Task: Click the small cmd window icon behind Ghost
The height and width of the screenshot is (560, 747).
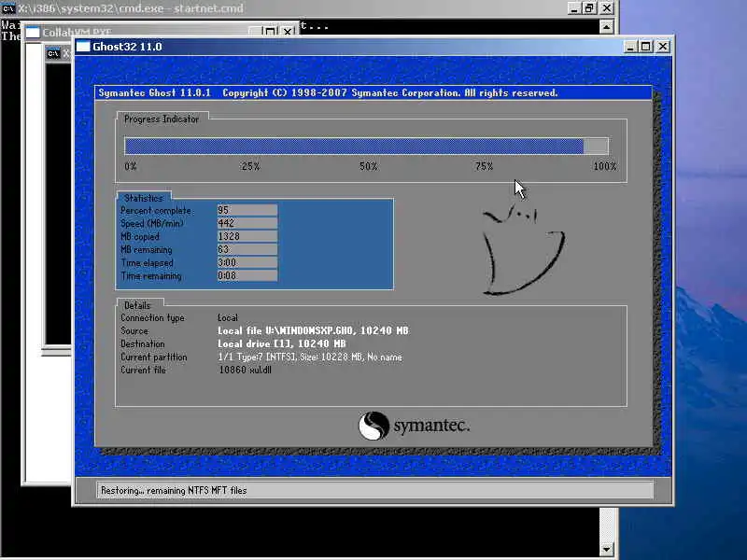Action: pyautogui.click(x=53, y=54)
